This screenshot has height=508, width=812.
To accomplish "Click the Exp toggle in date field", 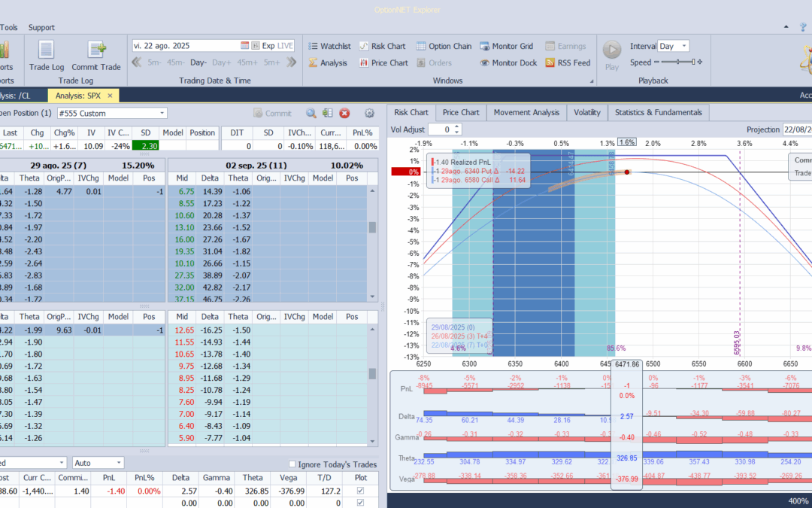I will click(268, 46).
